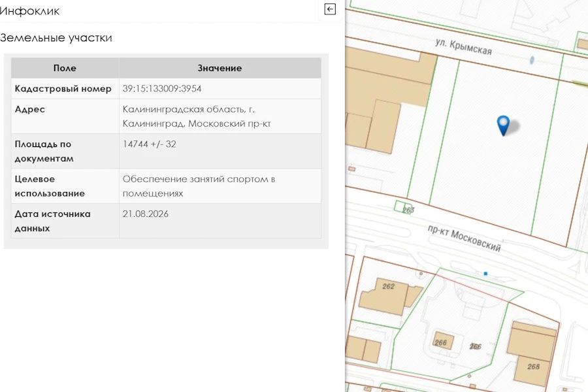Click the пр-кт Московский street label
Screen dimensions: 588x392
point(465,238)
